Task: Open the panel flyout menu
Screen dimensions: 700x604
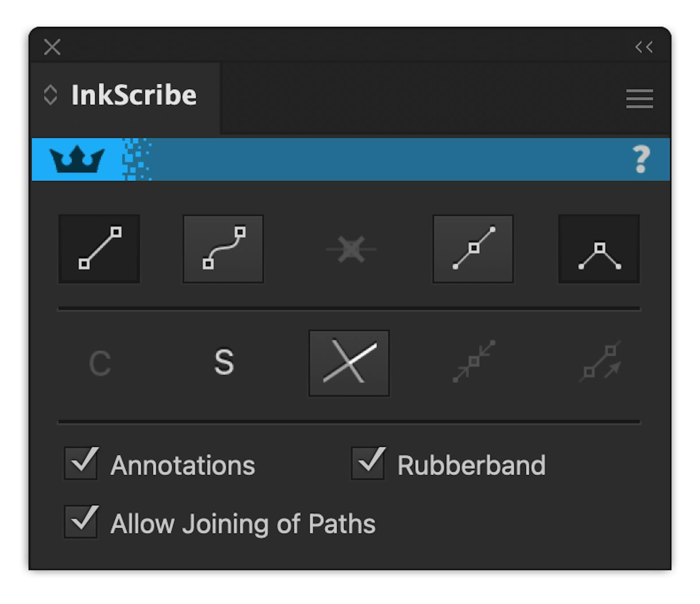Action: 639,99
